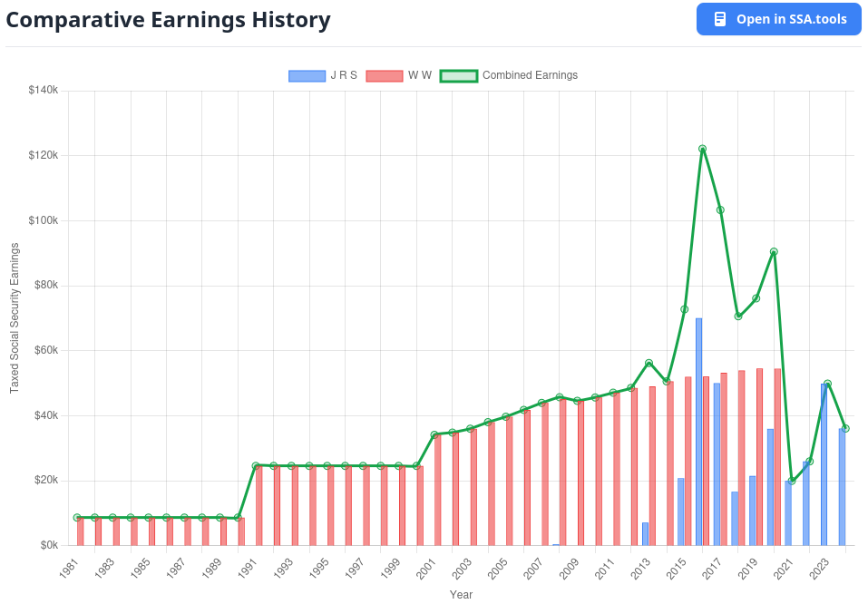Image resolution: width=868 pixels, height=604 pixels.
Task: Click the green marker above 2013
Action: [x=649, y=362]
